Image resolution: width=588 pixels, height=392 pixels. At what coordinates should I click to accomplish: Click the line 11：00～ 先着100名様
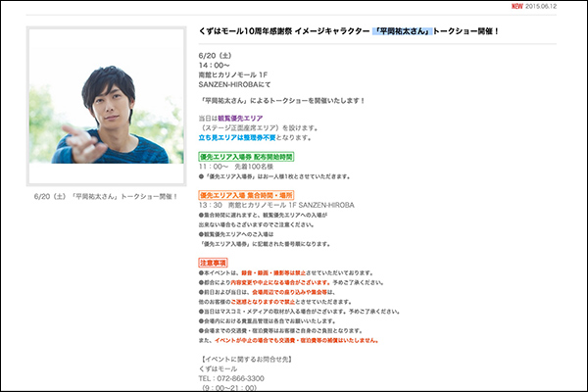[x=236, y=167]
